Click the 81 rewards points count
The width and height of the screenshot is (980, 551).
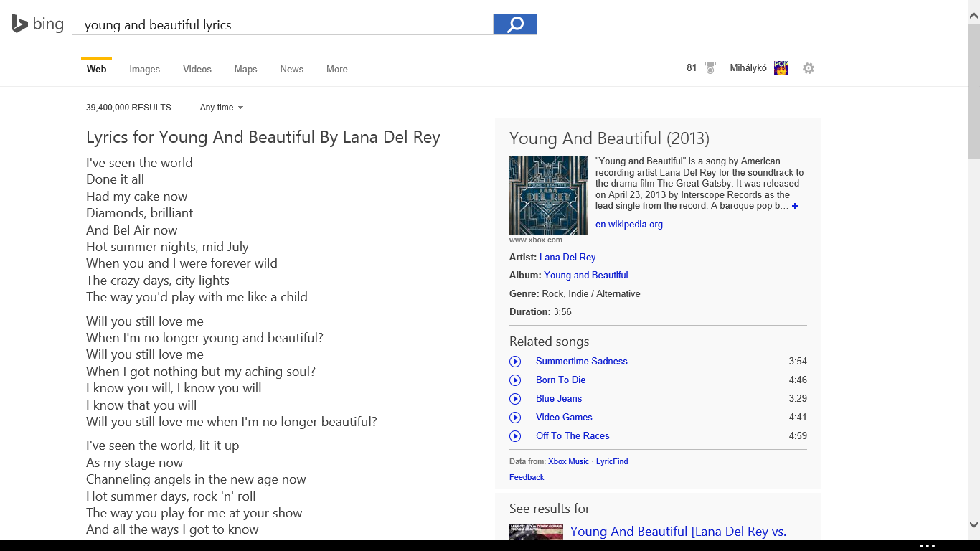pos(692,68)
